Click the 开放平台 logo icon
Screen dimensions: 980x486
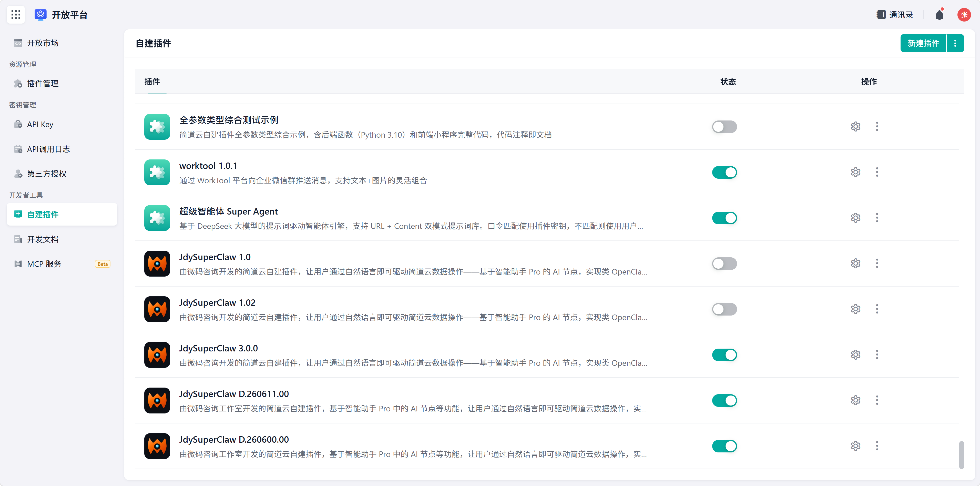pyautogui.click(x=40, y=14)
